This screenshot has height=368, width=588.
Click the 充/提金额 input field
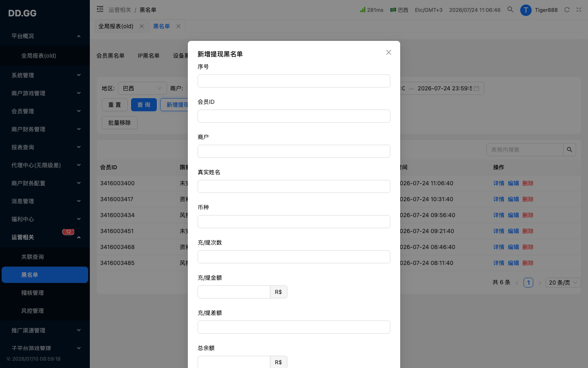click(234, 292)
